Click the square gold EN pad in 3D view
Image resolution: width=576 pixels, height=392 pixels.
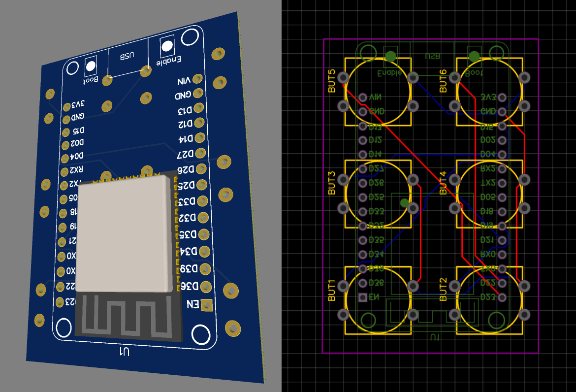[x=207, y=305]
